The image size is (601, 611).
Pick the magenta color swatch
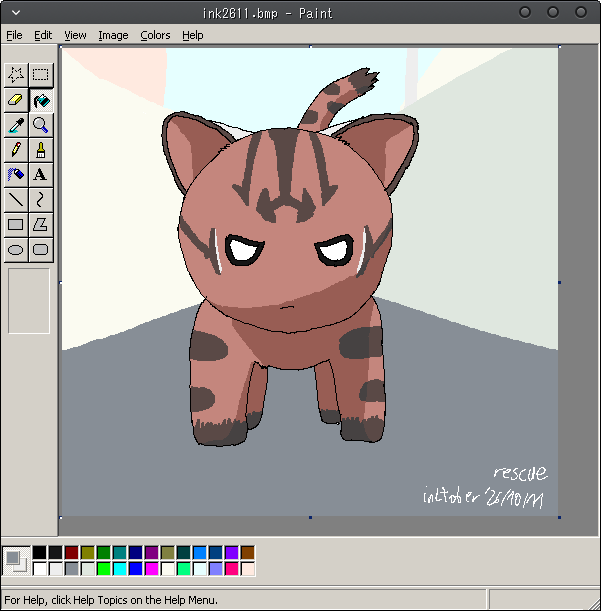152,569
